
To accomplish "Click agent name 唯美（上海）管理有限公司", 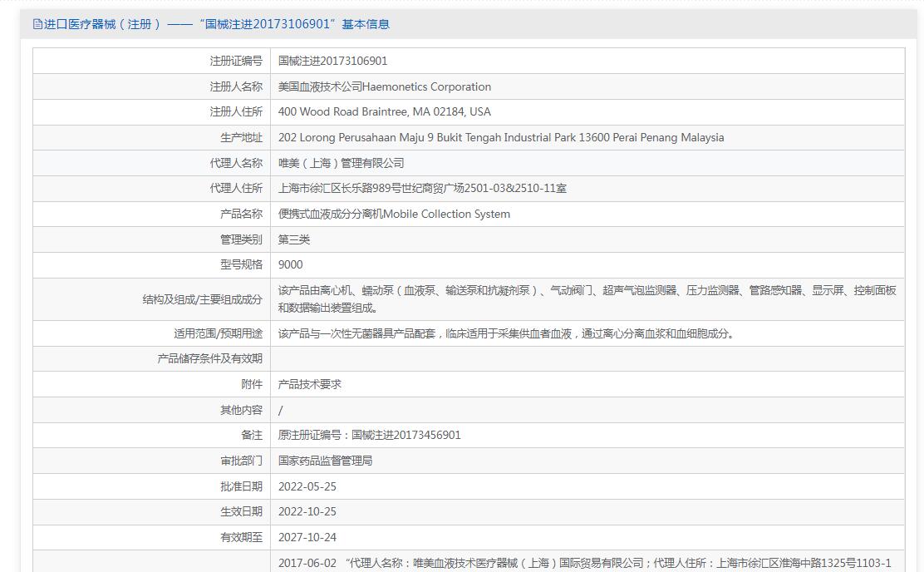I will point(341,163).
